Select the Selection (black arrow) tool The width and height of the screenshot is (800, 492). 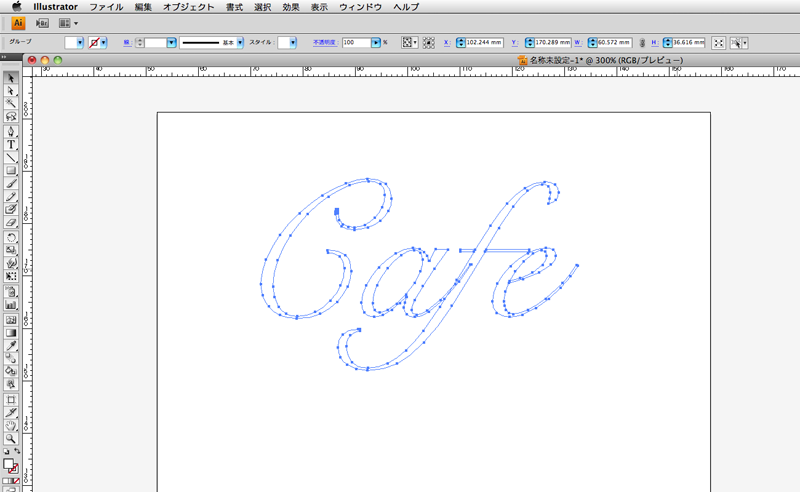pyautogui.click(x=11, y=78)
